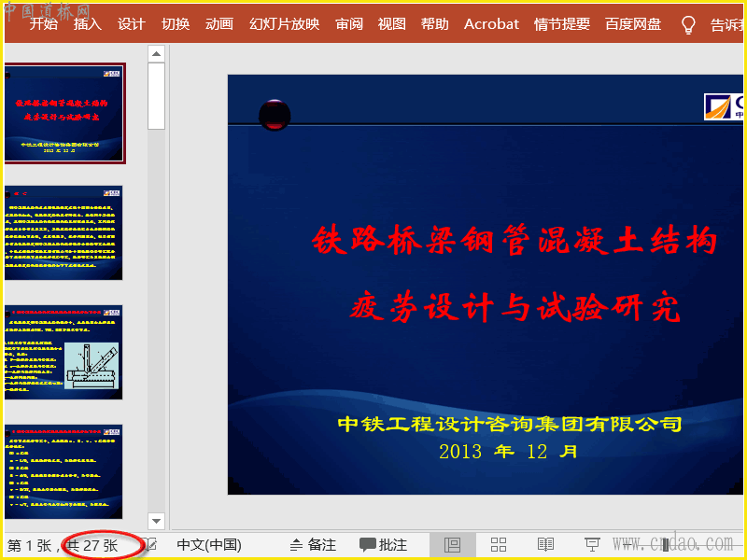Click the 中文(中国) language indicator
Image resolution: width=747 pixels, height=560 pixels.
tap(209, 545)
